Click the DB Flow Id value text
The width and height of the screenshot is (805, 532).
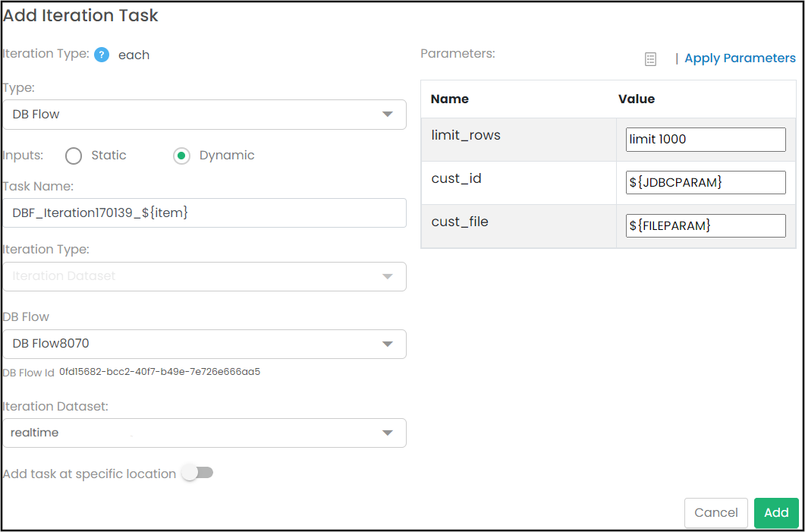click(159, 372)
